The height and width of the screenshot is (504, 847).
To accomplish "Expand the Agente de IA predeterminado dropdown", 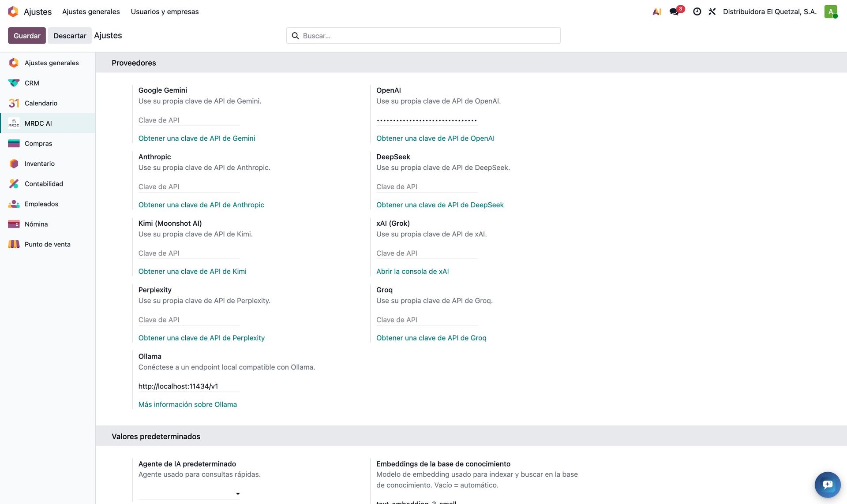I will click(238, 494).
